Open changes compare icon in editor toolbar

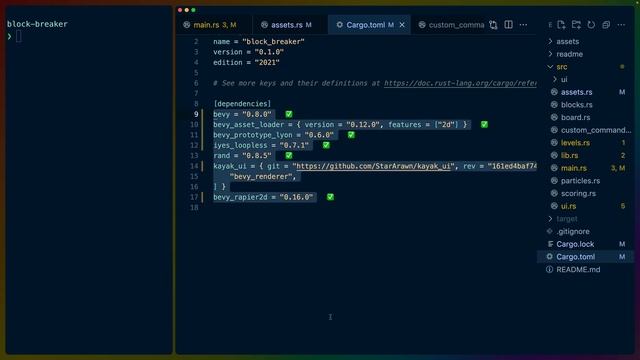493,25
